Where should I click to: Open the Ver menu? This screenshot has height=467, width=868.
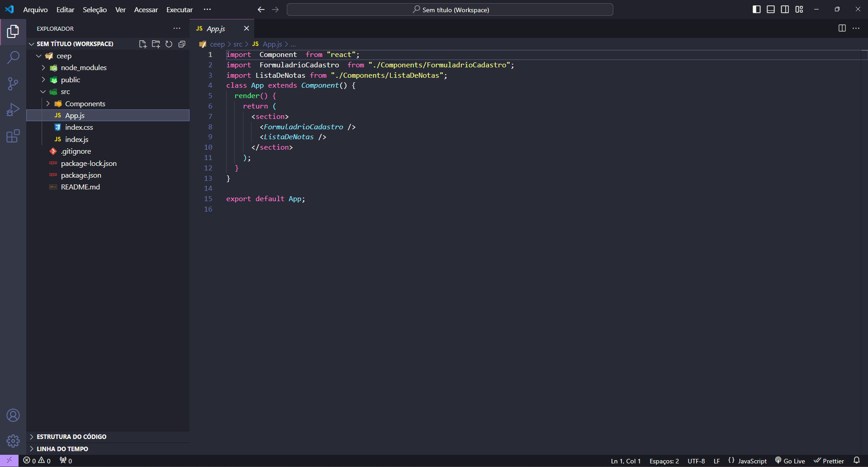[x=120, y=9]
